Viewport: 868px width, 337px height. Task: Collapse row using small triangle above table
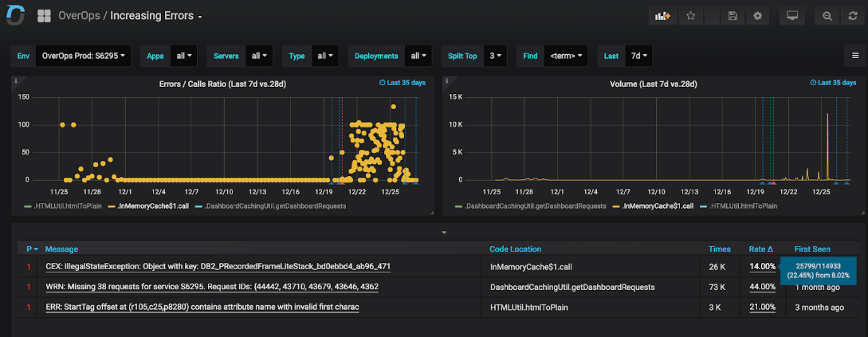pos(443,233)
